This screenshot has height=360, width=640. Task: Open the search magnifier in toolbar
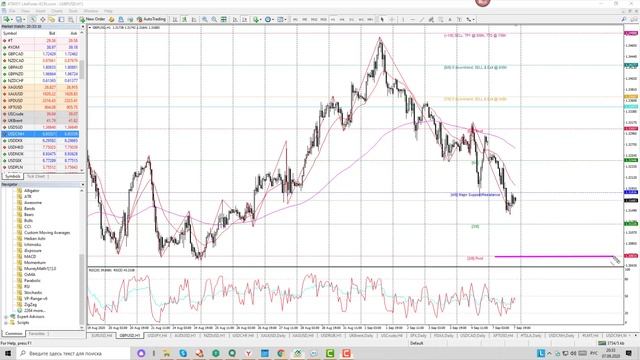(x=623, y=19)
